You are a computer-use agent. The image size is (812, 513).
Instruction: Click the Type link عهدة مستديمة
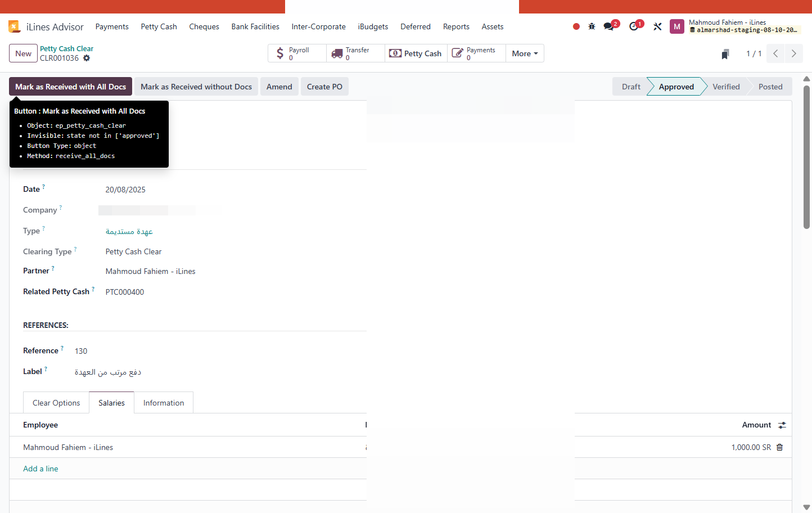[x=129, y=231]
